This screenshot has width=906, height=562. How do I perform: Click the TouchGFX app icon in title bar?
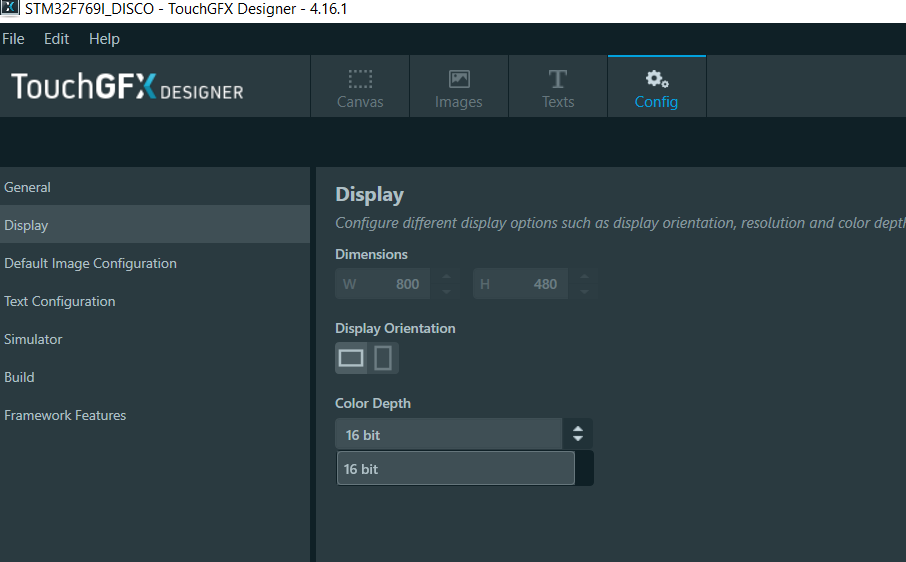pos(10,8)
